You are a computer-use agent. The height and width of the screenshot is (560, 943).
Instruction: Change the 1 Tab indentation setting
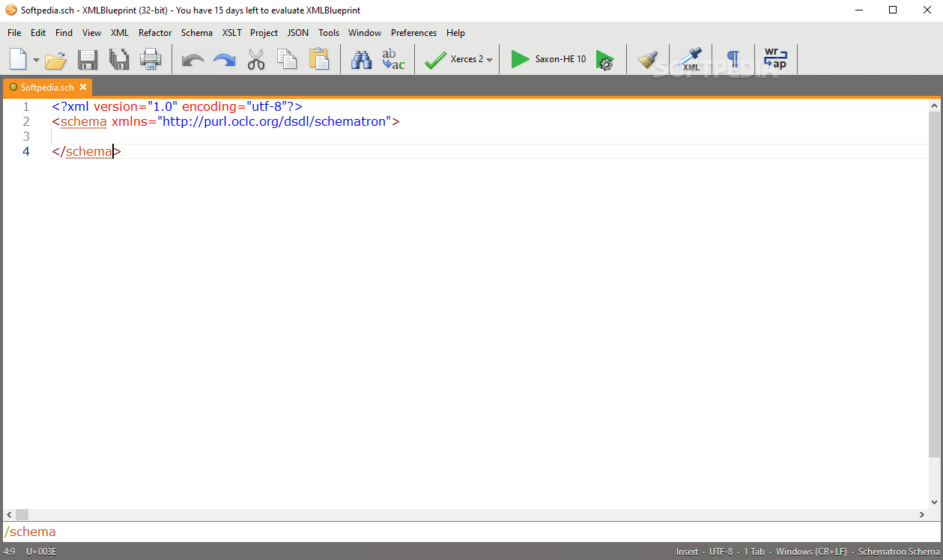pos(754,552)
